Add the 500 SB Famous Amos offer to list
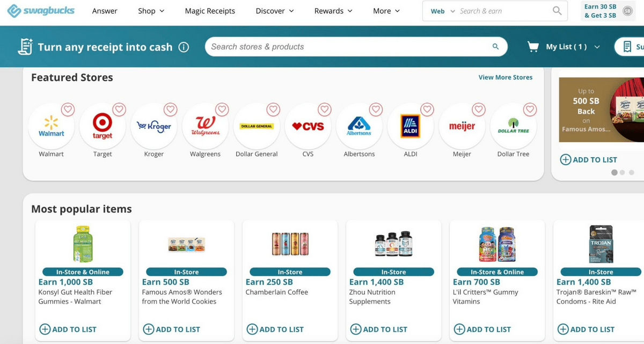Image resolution: width=644 pixels, height=344 pixels. (589, 159)
